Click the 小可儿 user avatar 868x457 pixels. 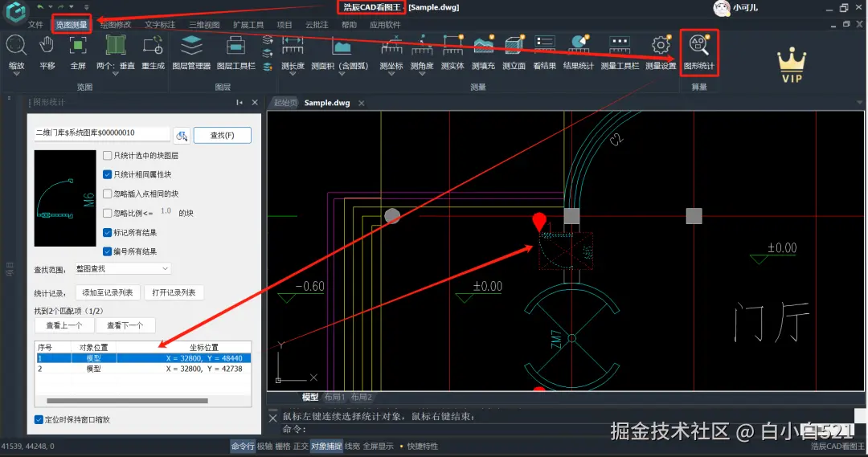click(x=721, y=8)
